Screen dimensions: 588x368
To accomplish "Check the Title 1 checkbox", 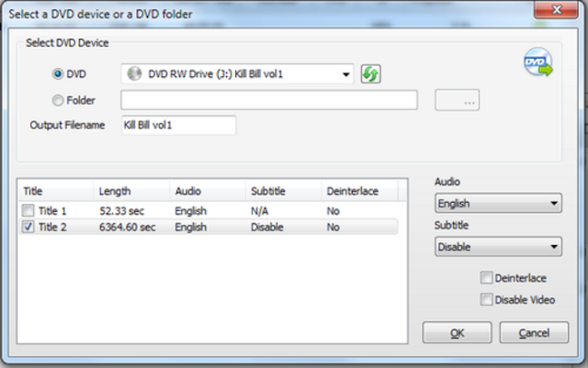I will pyautogui.click(x=28, y=210).
